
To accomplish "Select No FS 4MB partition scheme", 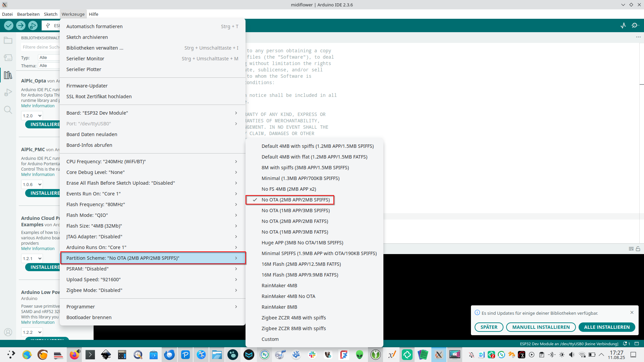I will [314, 189].
